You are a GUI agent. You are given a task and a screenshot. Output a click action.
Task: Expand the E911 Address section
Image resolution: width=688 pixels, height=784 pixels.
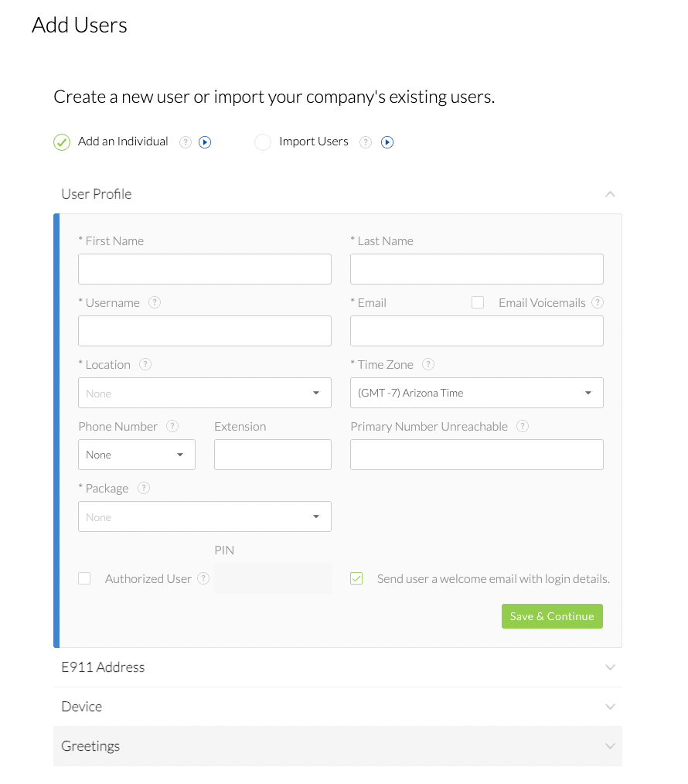pos(610,666)
